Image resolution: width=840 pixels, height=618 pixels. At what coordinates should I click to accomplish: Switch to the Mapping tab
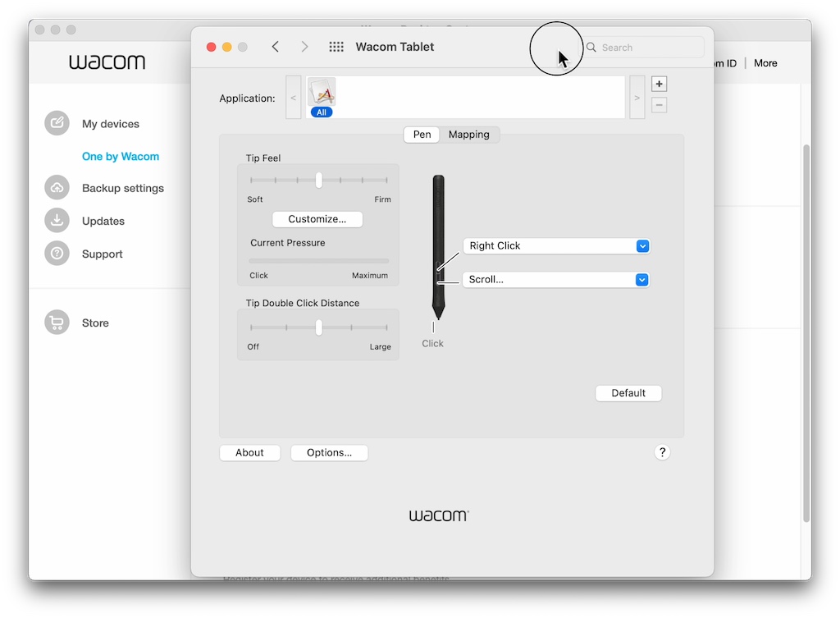pyautogui.click(x=469, y=134)
